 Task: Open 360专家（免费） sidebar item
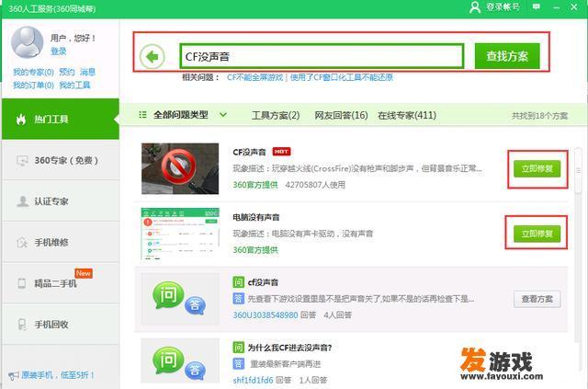point(61,160)
